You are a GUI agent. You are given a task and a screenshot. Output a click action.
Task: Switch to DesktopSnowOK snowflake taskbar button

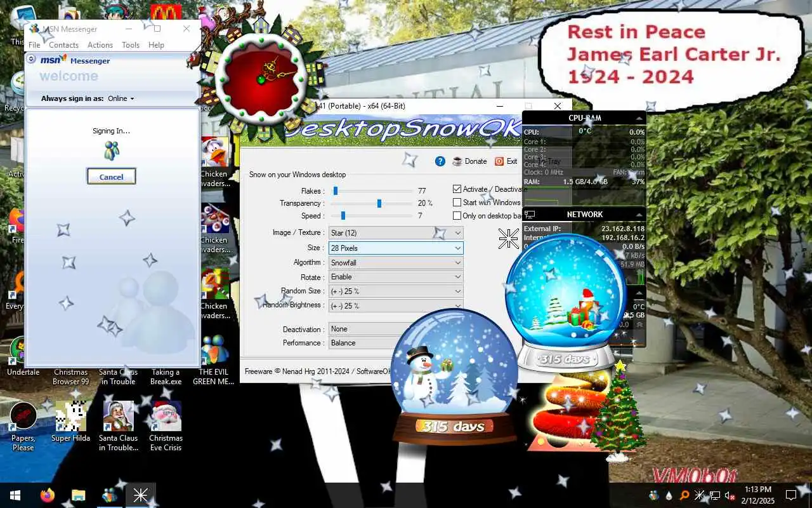pos(141,495)
